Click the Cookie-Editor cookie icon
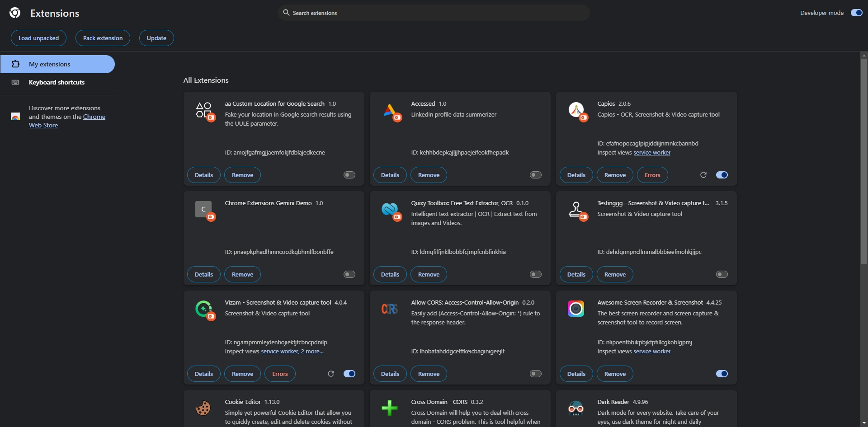 pyautogui.click(x=203, y=408)
